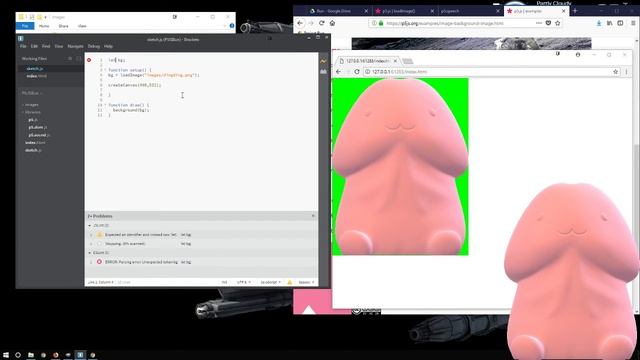
Task: Click the split view icon in Working Files
Action: click(79, 59)
